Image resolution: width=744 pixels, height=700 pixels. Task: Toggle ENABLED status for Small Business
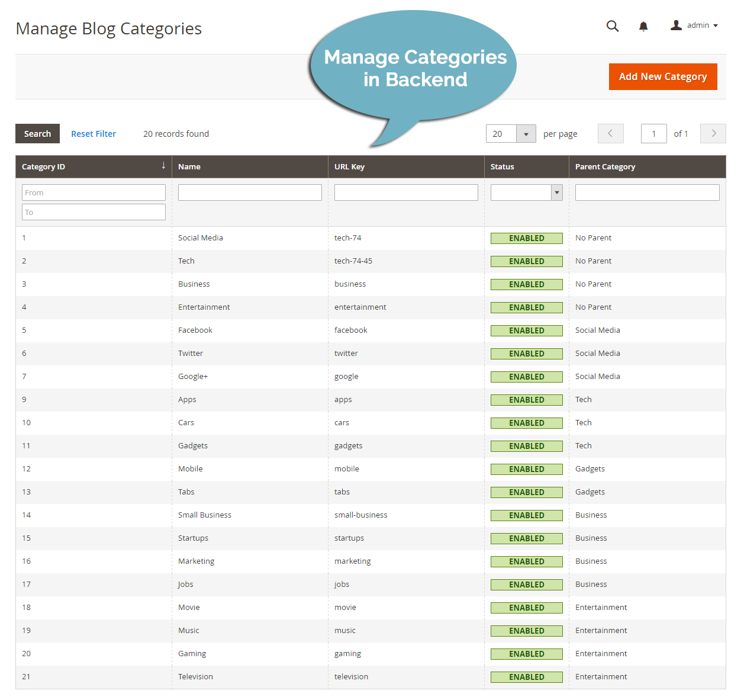(526, 515)
